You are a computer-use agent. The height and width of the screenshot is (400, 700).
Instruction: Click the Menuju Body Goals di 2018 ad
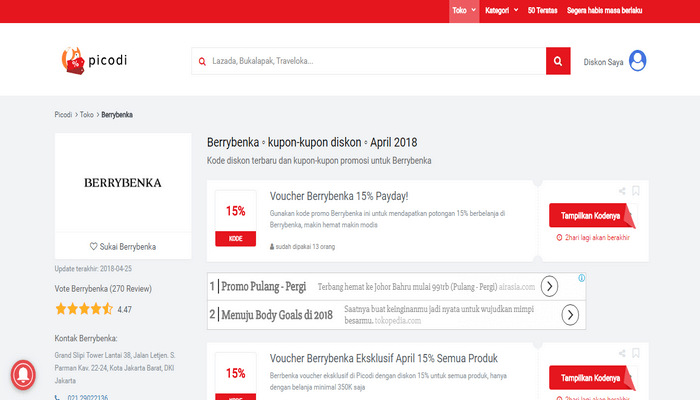tap(277, 315)
